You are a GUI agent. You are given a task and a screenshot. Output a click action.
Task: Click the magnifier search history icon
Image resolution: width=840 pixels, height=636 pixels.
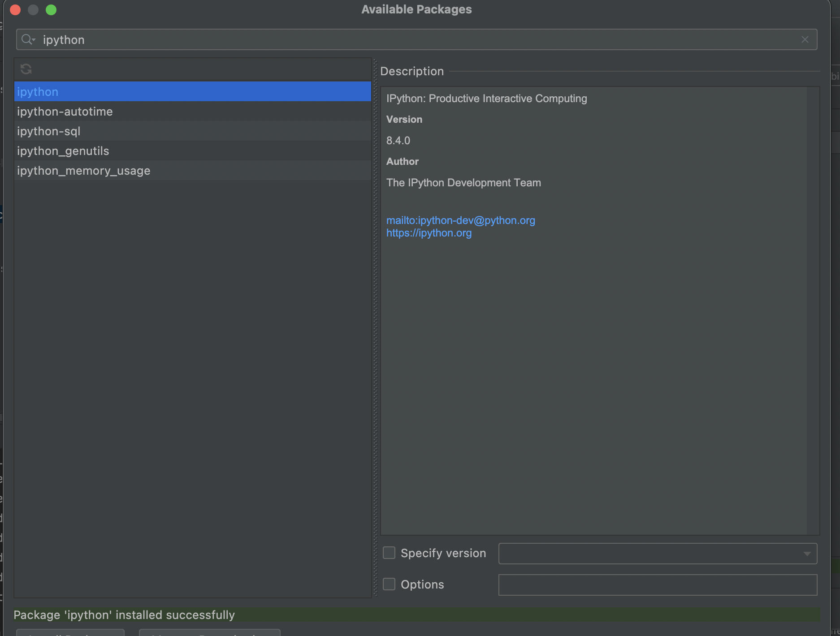tap(28, 40)
